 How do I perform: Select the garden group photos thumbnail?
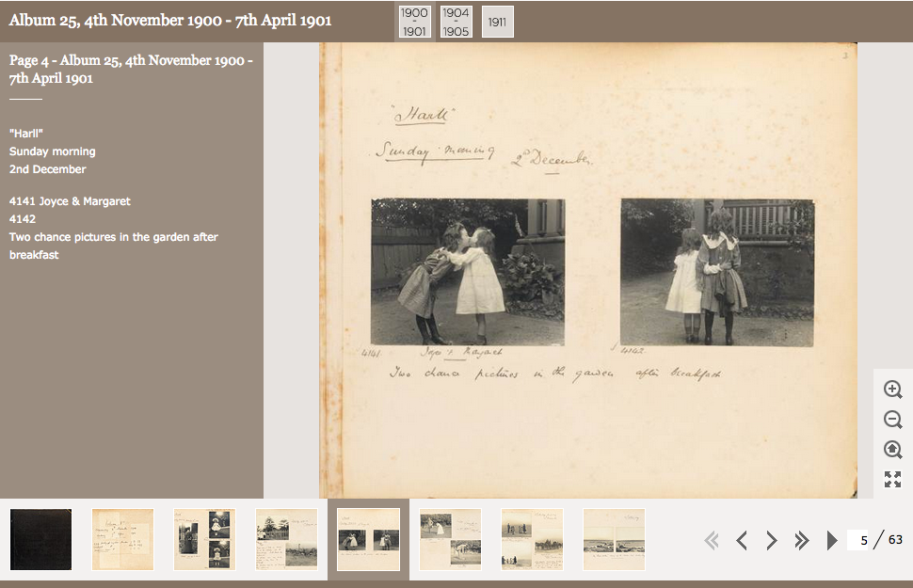pyautogui.click(x=450, y=539)
